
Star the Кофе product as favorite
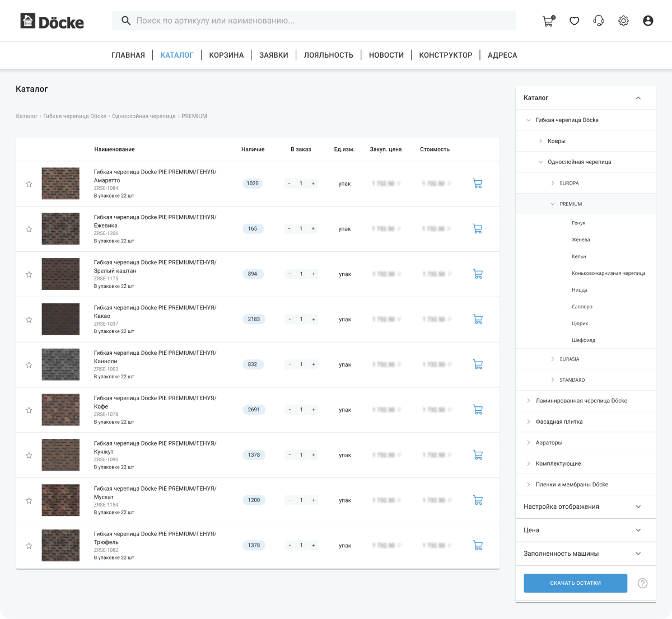point(29,410)
